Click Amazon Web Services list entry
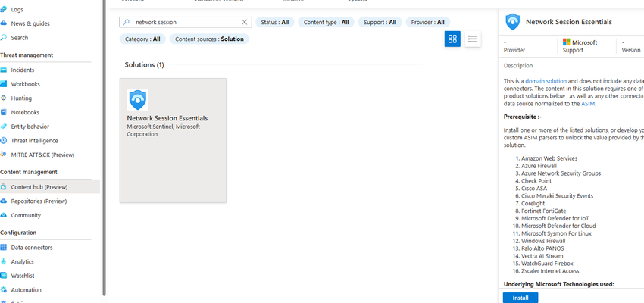 point(549,158)
